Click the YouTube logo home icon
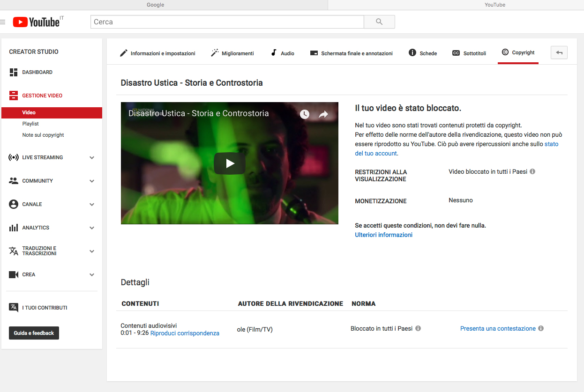The height and width of the screenshot is (392, 584). (36, 22)
